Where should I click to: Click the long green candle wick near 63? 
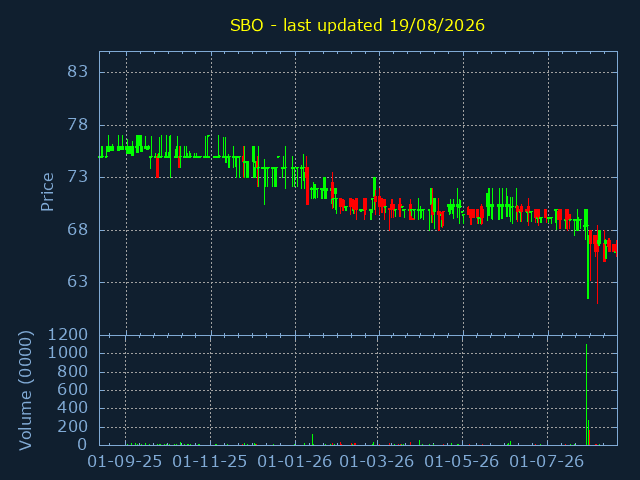[x=588, y=269]
